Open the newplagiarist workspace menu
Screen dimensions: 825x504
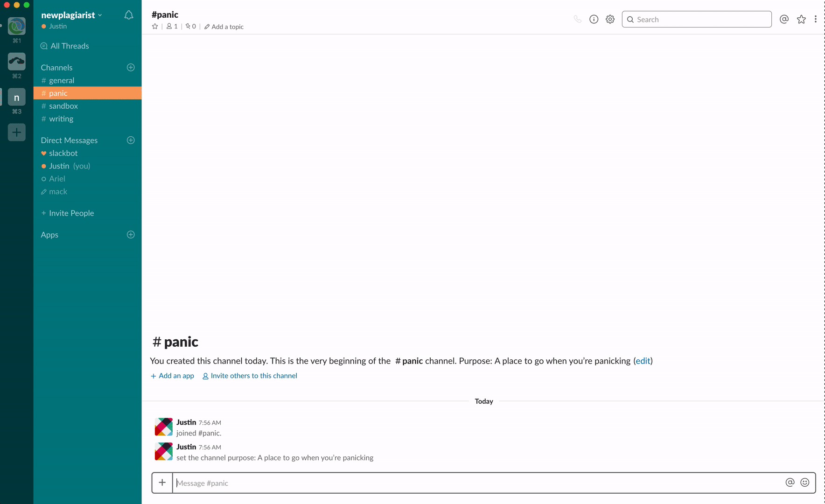[x=71, y=15]
